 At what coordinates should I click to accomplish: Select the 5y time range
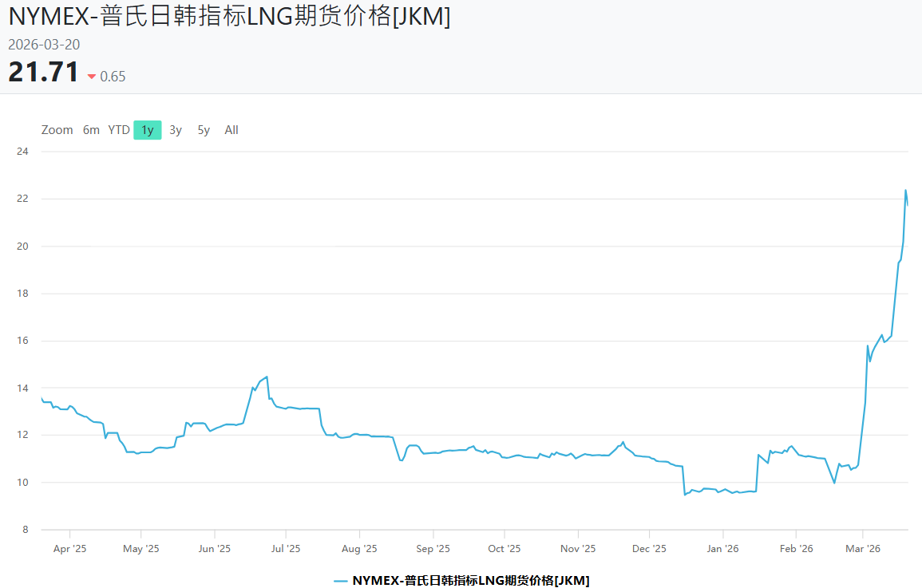pyautogui.click(x=203, y=129)
